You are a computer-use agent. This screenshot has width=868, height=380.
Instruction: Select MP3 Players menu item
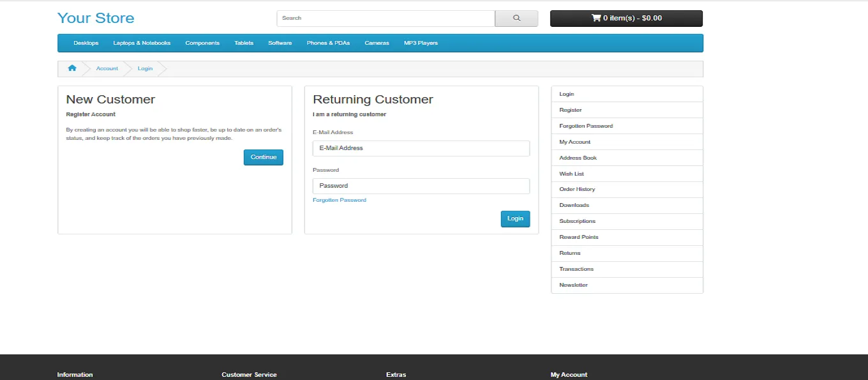(x=421, y=43)
